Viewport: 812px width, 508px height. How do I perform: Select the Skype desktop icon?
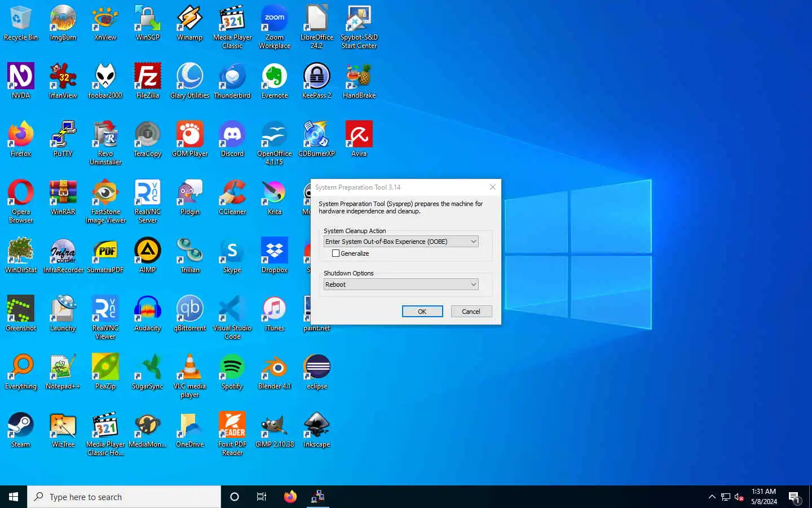click(232, 256)
